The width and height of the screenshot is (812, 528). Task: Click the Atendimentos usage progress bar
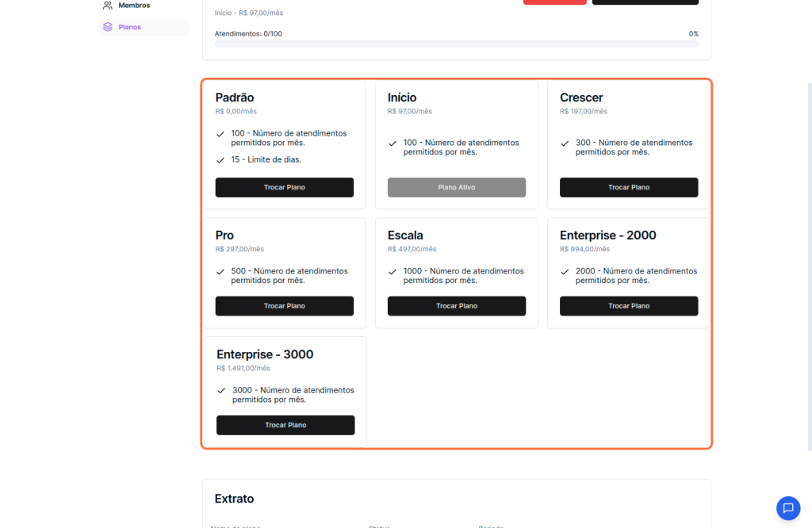tap(456, 44)
